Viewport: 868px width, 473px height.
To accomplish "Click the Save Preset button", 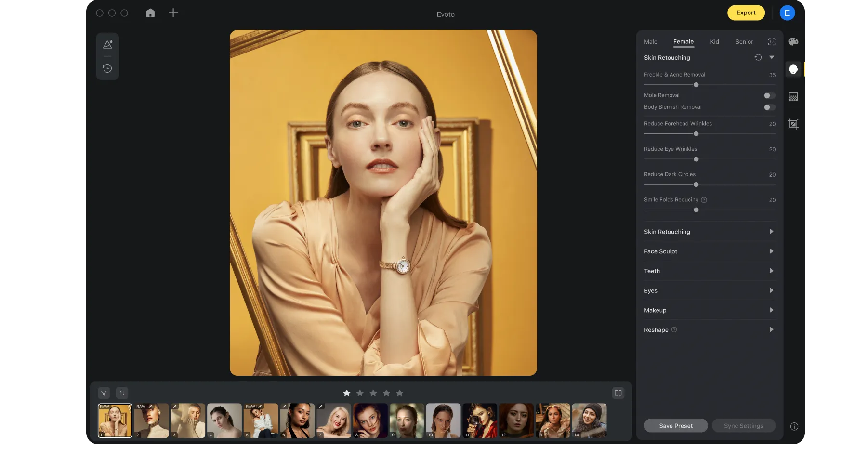I will [x=676, y=426].
